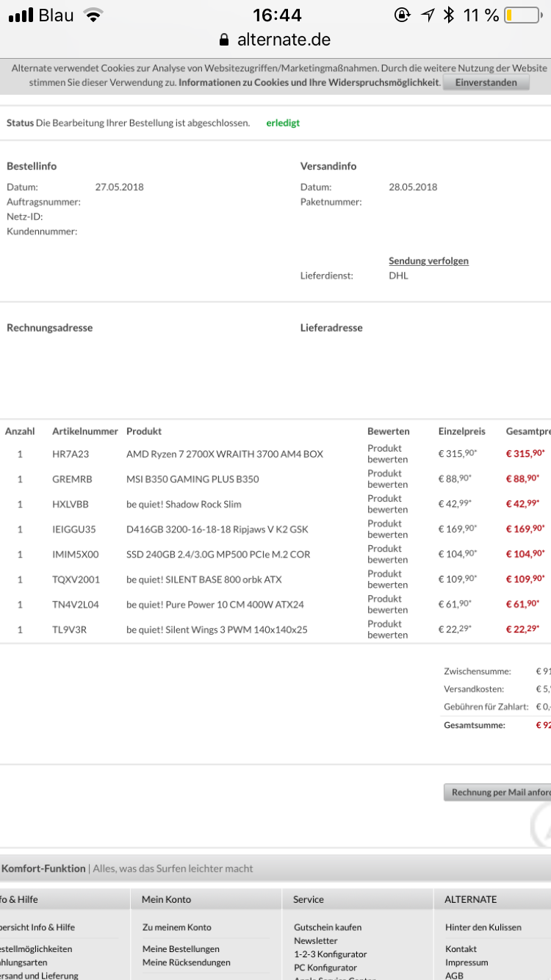551x980 pixels.
Task: Tap the location arrow status icon
Action: (x=428, y=15)
